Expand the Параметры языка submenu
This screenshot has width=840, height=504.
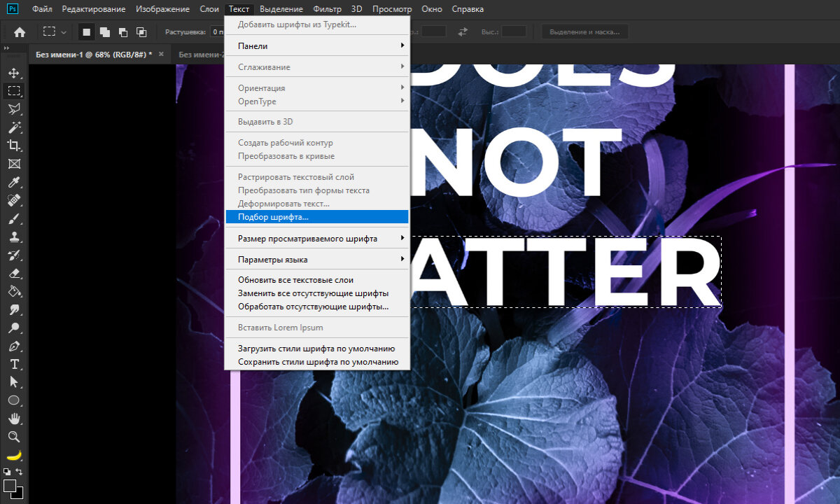(317, 260)
